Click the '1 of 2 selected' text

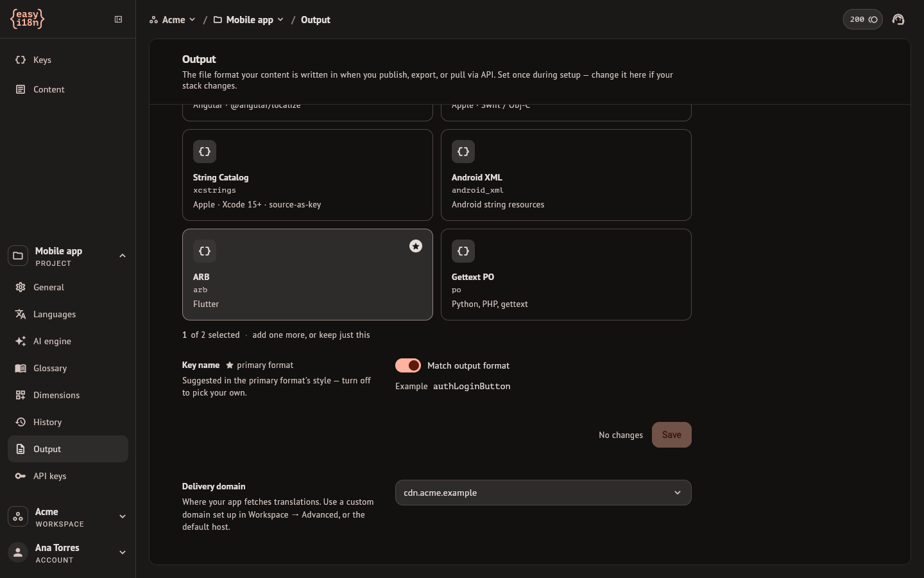[x=211, y=335]
